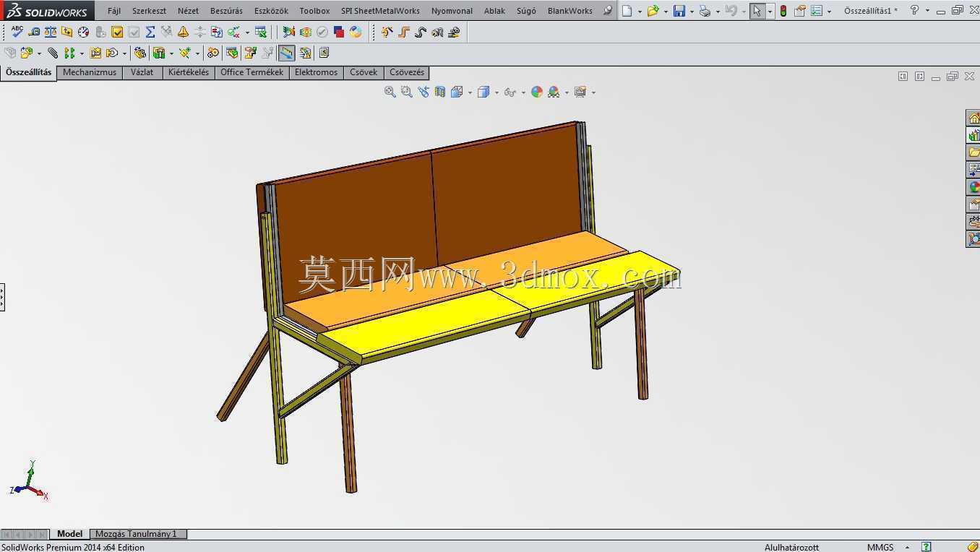The image size is (980, 552).
Task: Open the Options checklist icon
Action: click(817, 11)
